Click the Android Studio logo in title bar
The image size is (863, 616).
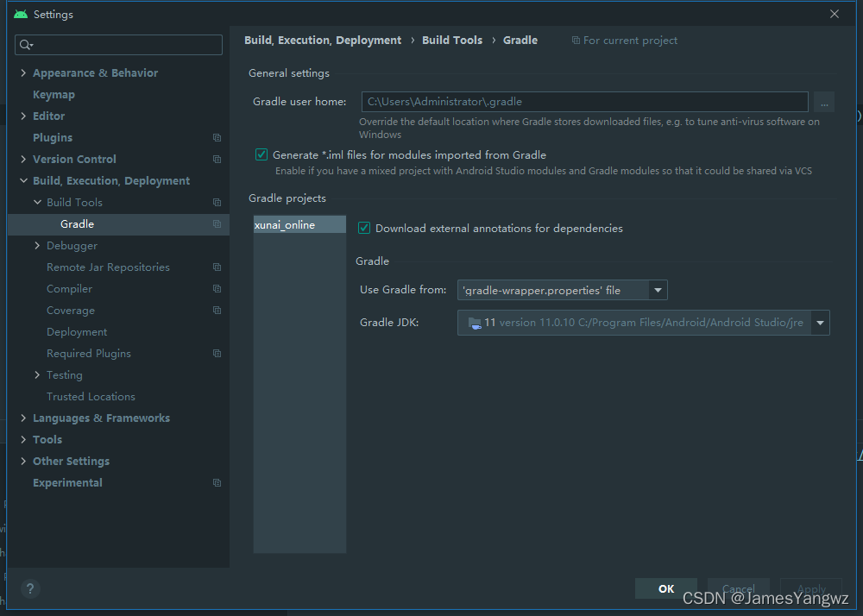[21, 15]
